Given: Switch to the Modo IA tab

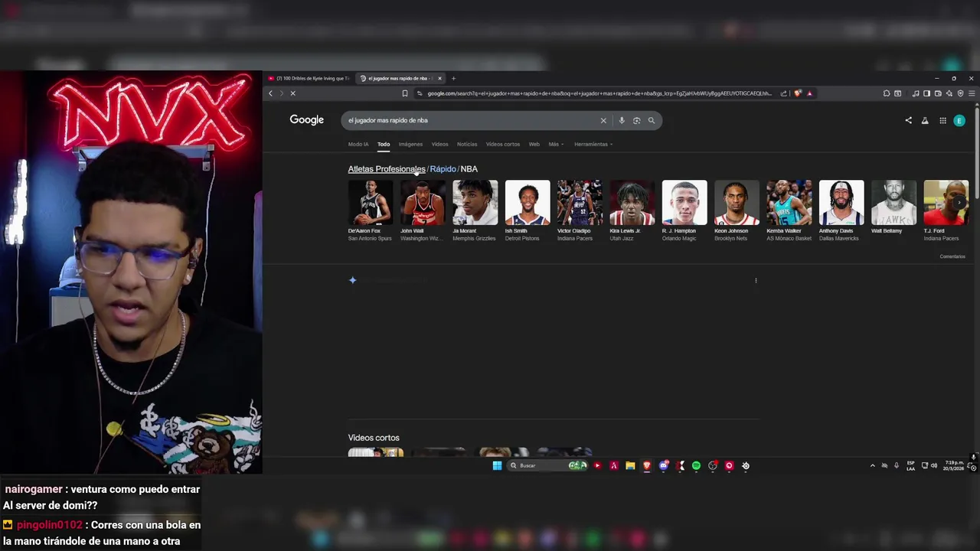Looking at the screenshot, I should (358, 144).
